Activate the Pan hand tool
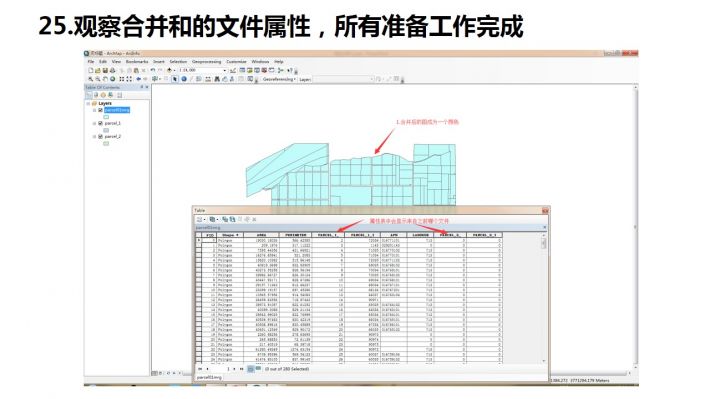This screenshot has height=399, width=710. click(105, 79)
